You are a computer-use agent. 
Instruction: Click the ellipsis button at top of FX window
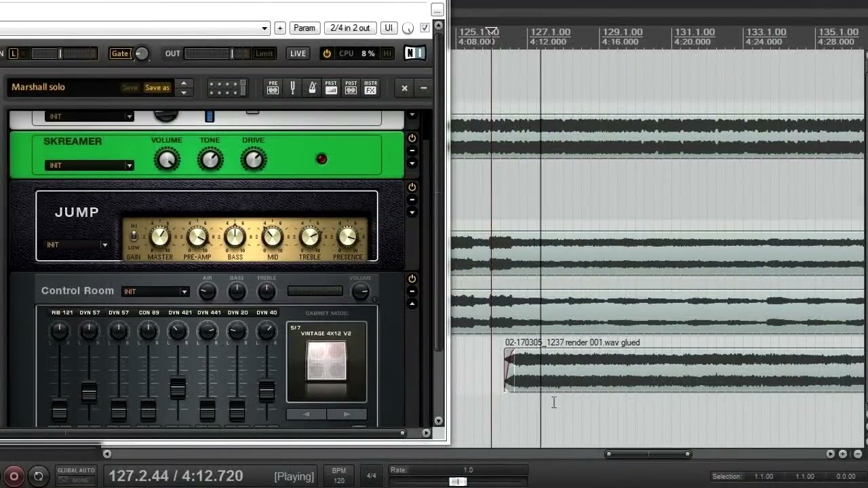(x=437, y=9)
